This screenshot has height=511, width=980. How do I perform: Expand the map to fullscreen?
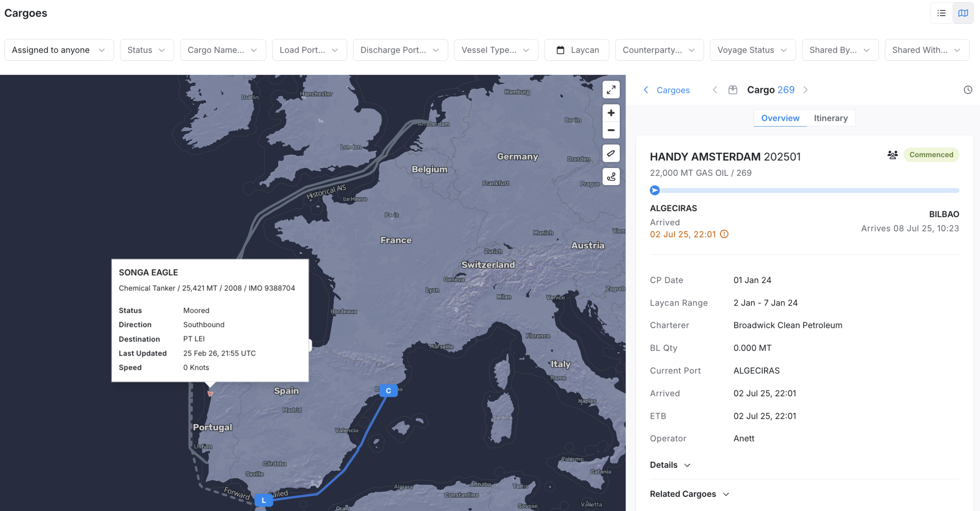[x=611, y=90]
